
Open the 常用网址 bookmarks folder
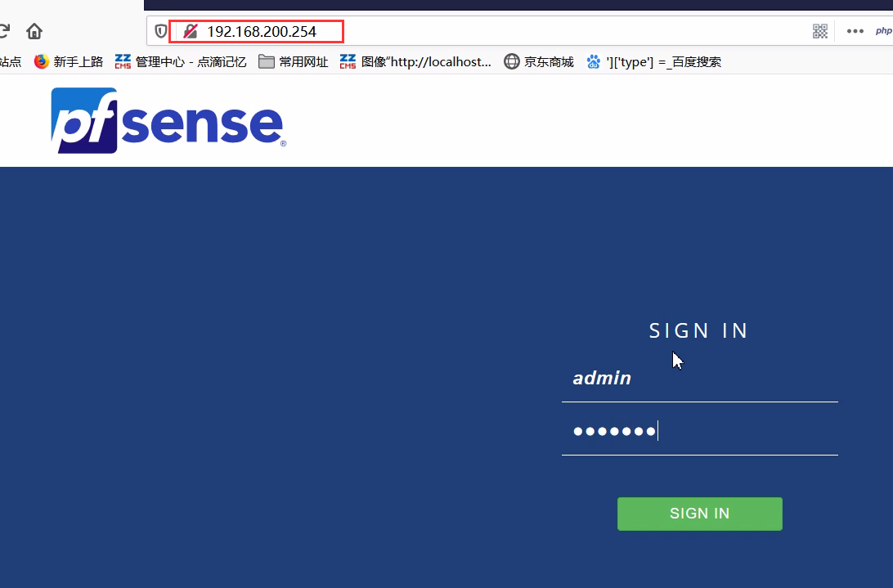[x=294, y=61]
